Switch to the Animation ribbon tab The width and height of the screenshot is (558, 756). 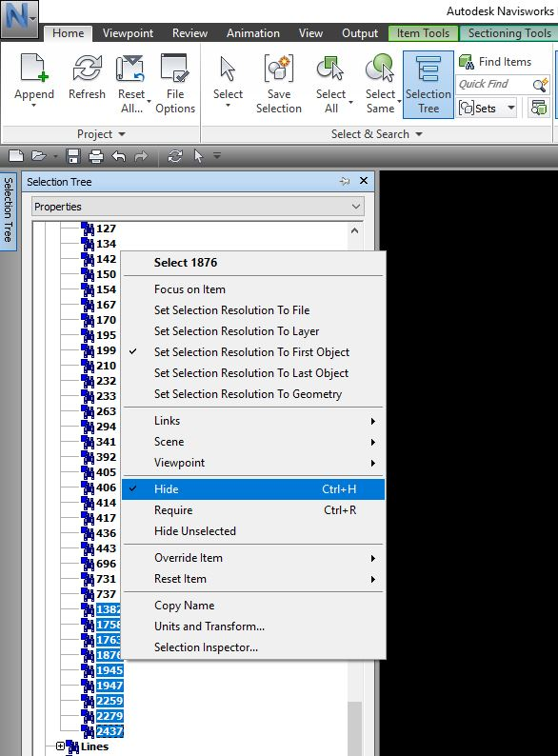click(x=253, y=33)
